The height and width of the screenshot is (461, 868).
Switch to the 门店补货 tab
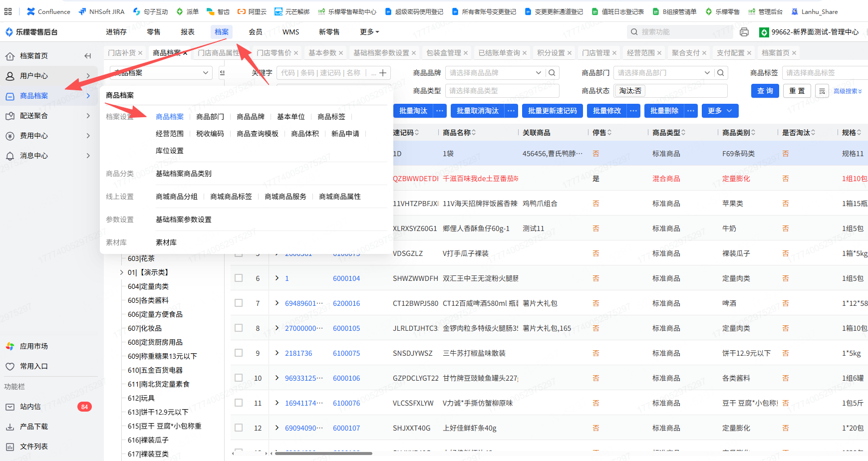(122, 53)
